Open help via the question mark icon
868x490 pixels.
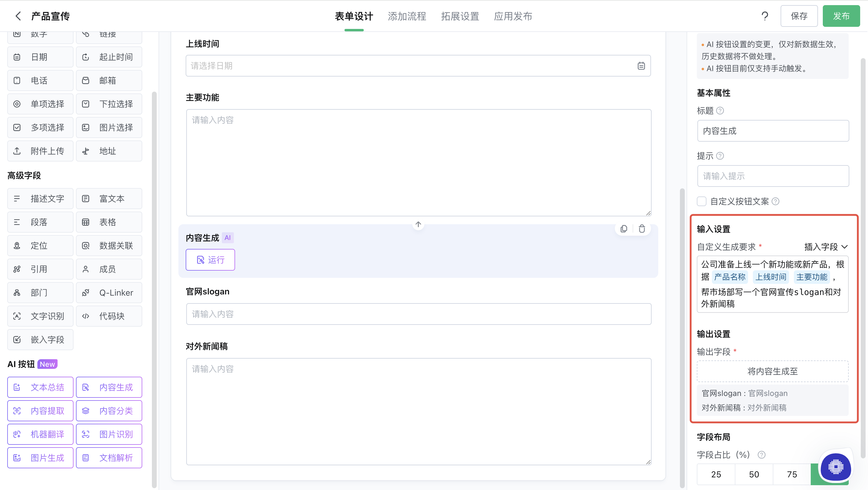(765, 16)
